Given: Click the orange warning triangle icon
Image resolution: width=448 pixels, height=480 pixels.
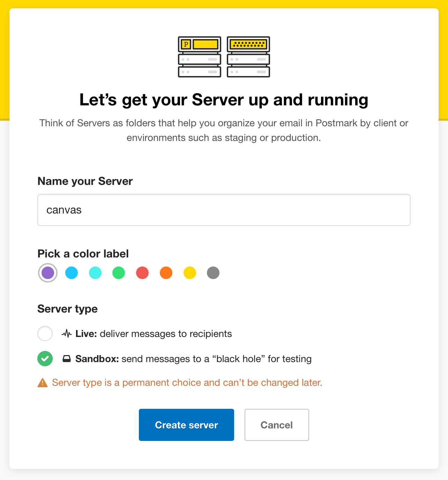Looking at the screenshot, I should point(42,382).
